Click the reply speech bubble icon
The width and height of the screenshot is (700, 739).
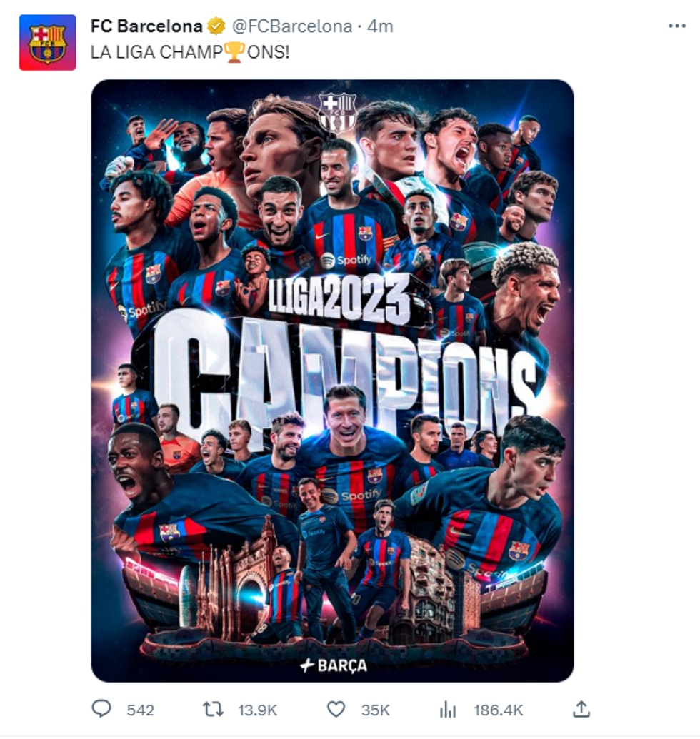point(102,709)
